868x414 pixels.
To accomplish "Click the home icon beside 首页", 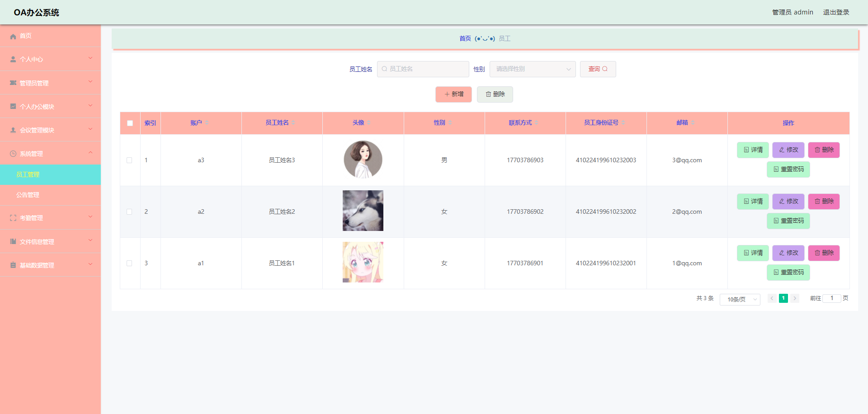I will (13, 36).
